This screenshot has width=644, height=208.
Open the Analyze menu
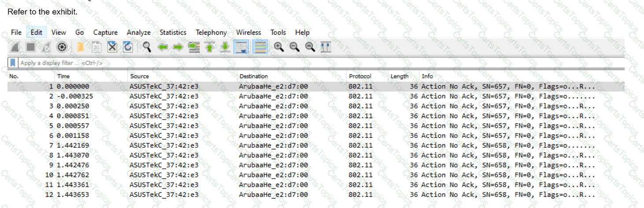click(x=138, y=33)
